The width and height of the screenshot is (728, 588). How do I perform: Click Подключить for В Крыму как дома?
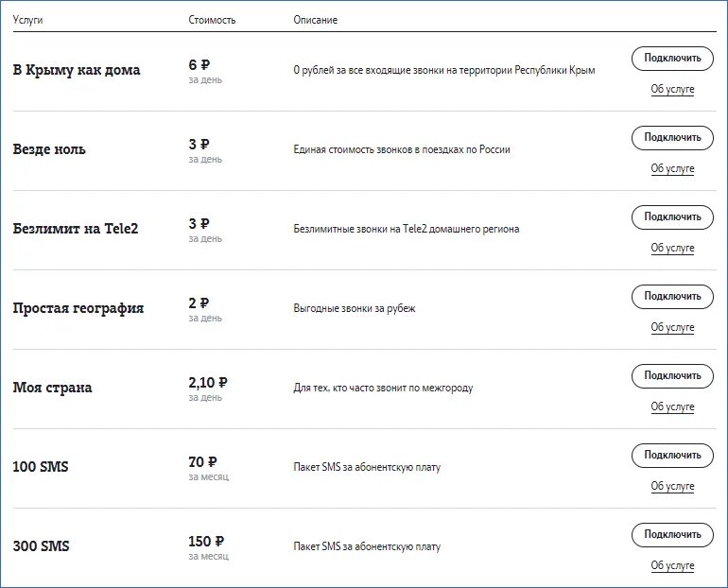click(x=672, y=59)
